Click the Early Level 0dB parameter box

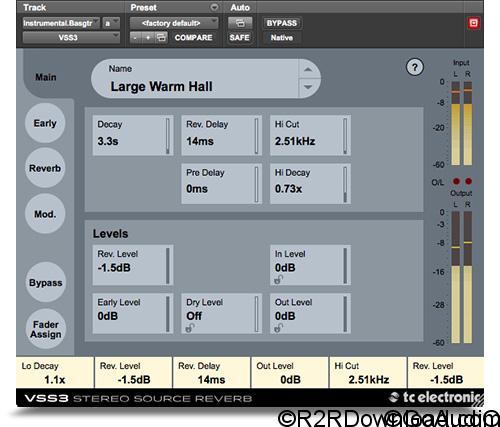coord(133,314)
